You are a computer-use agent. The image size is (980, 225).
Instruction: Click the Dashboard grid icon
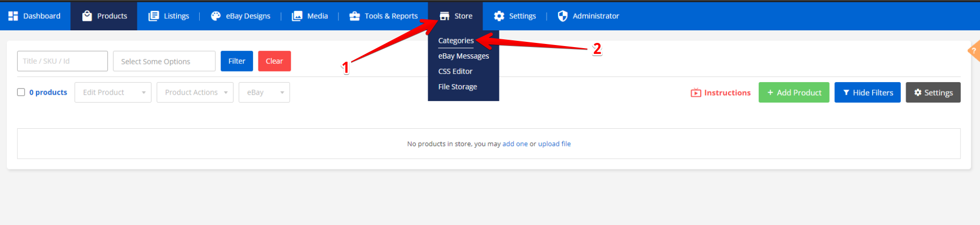pos(13,16)
